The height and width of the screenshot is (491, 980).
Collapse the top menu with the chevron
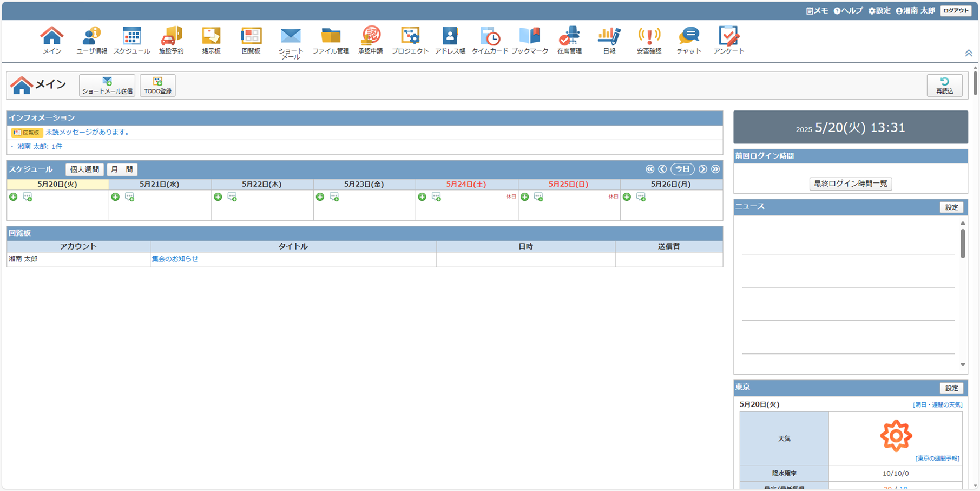click(969, 53)
